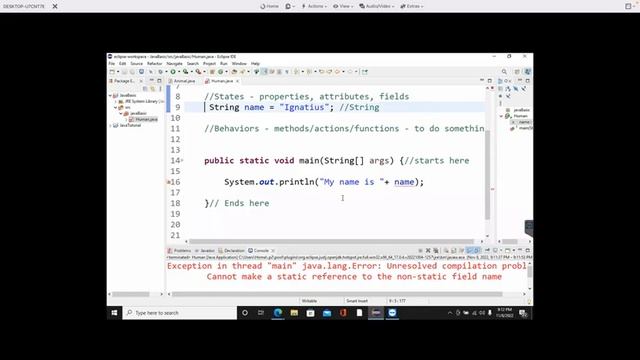Open the Run button dropdown arrow
640x360 pixels.
pyautogui.click(x=179, y=72)
